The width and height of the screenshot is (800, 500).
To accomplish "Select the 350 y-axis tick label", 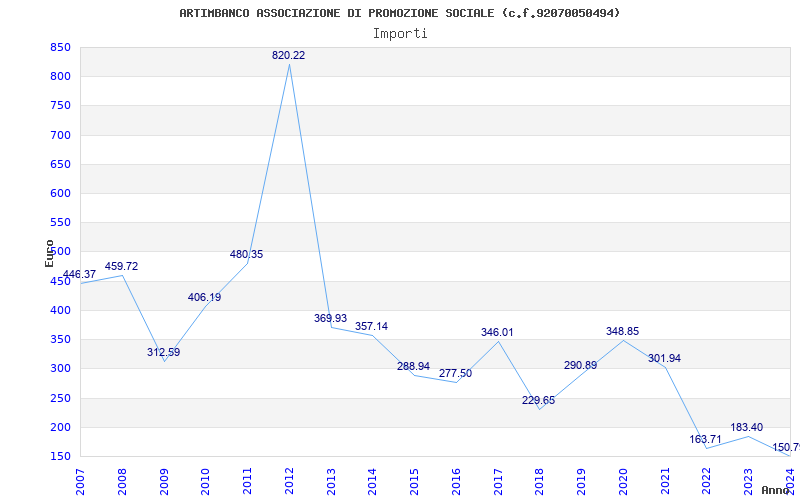I will 60,339.
